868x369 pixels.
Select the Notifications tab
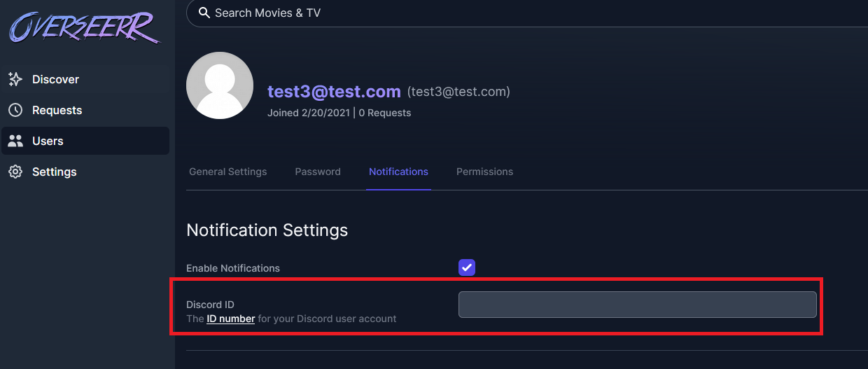(x=398, y=172)
